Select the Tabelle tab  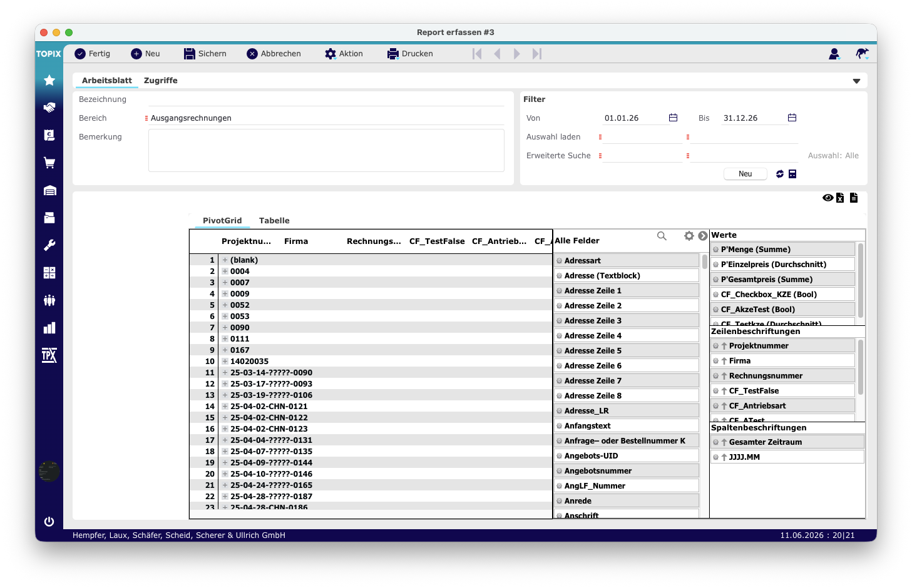click(x=274, y=221)
